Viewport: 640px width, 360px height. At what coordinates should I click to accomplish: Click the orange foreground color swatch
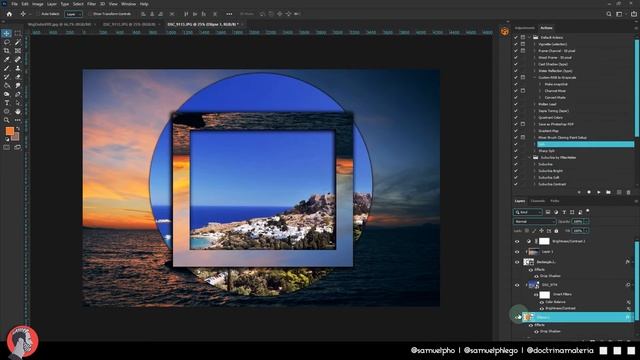point(9,131)
